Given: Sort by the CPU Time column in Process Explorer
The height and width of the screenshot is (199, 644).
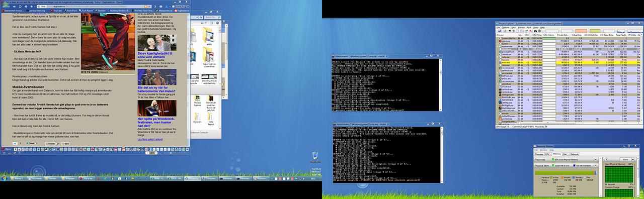Looking at the screenshot, I should click(x=537, y=35).
